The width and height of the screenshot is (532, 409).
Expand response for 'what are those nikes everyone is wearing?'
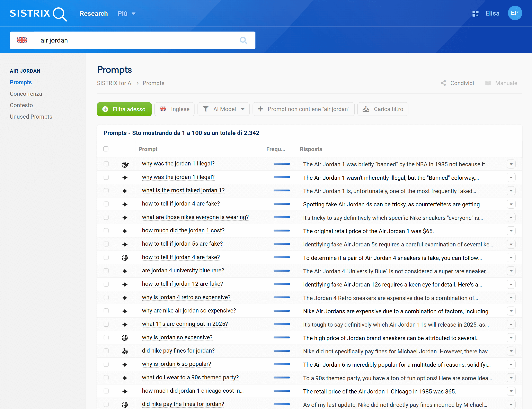(511, 217)
